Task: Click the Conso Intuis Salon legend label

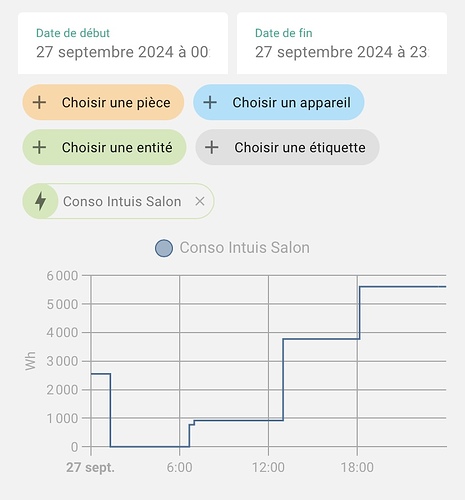Action: point(245,248)
